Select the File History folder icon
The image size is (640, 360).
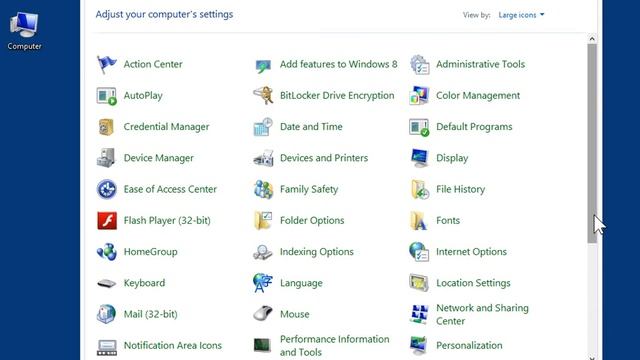[420, 190]
